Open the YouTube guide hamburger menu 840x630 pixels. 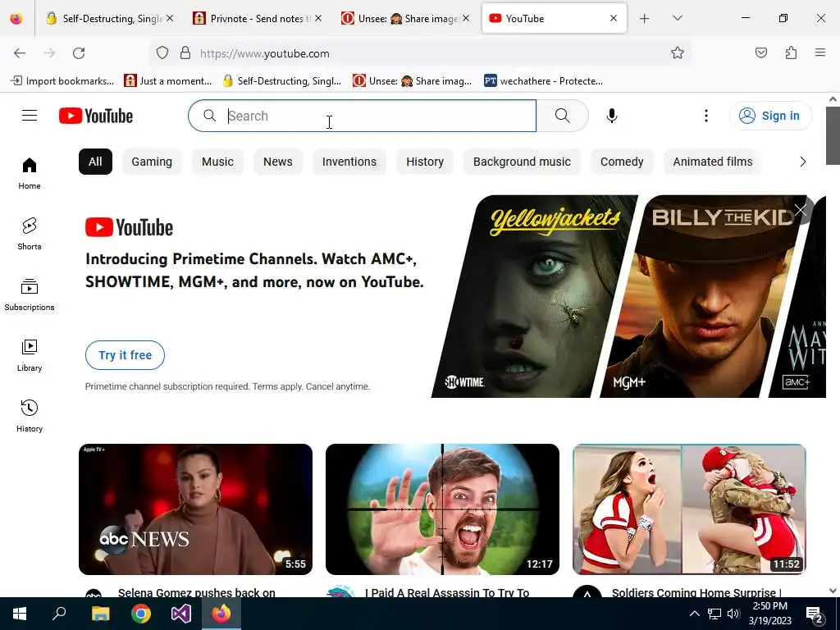[30, 116]
